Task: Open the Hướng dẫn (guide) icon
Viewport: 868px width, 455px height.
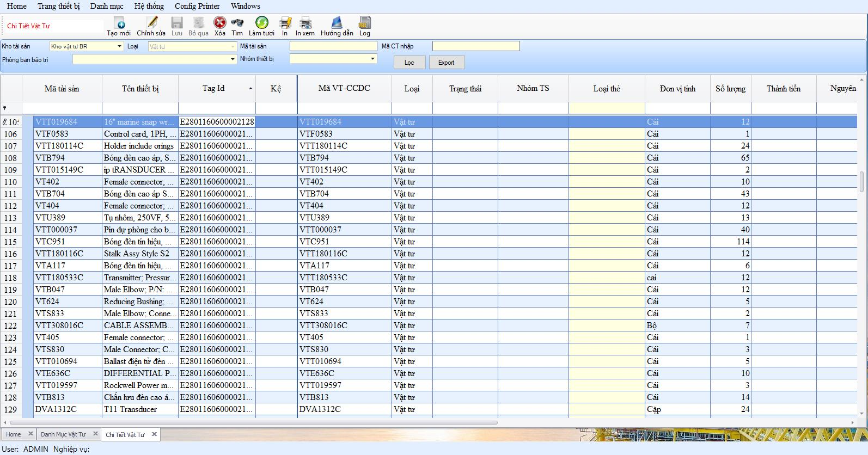Action: pyautogui.click(x=337, y=23)
